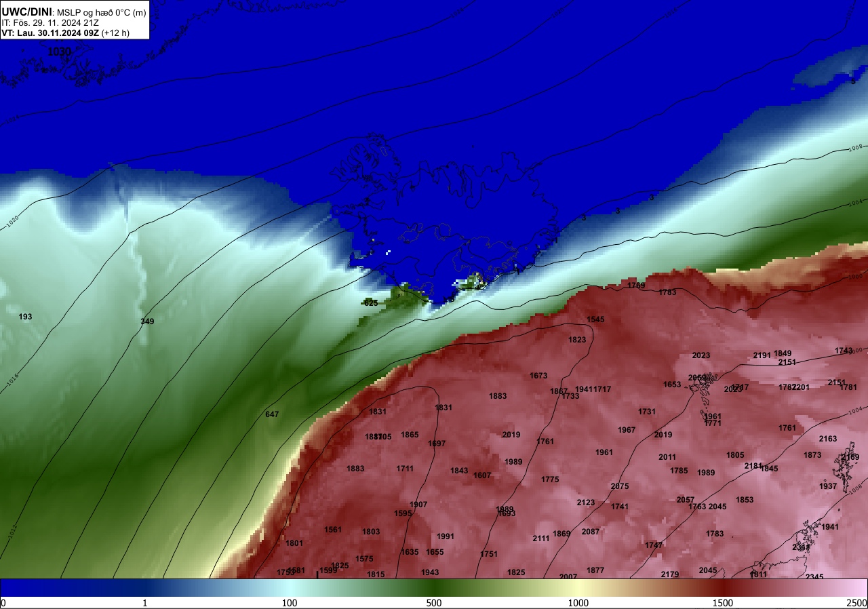Select the 2191 height value
The width and height of the screenshot is (868, 609).
762,355
